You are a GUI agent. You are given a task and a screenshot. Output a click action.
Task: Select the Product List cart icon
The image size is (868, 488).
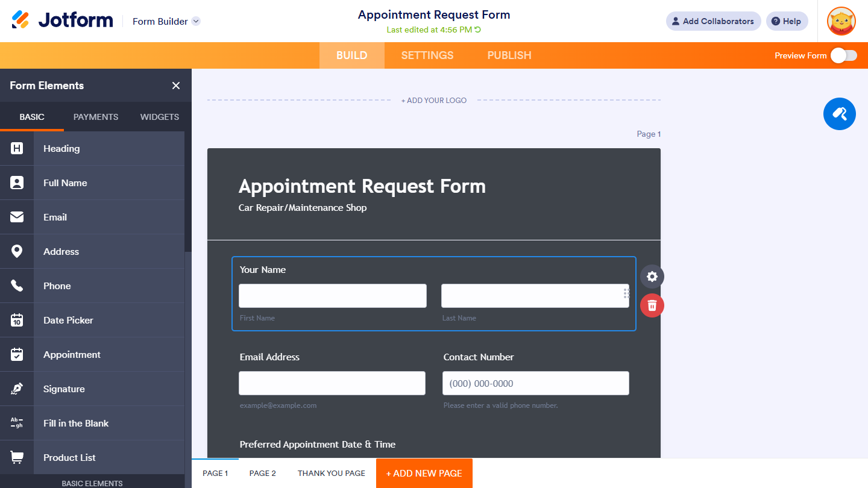pos(17,457)
